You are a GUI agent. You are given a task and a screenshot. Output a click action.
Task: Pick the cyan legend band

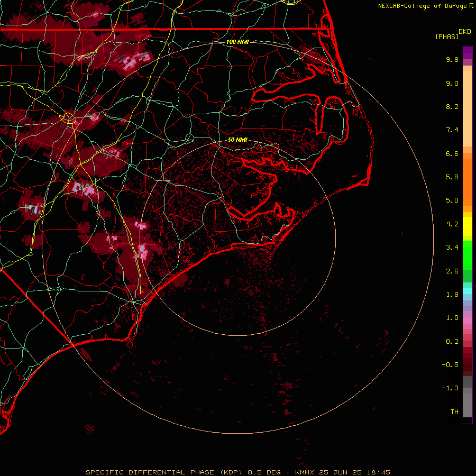click(x=467, y=291)
